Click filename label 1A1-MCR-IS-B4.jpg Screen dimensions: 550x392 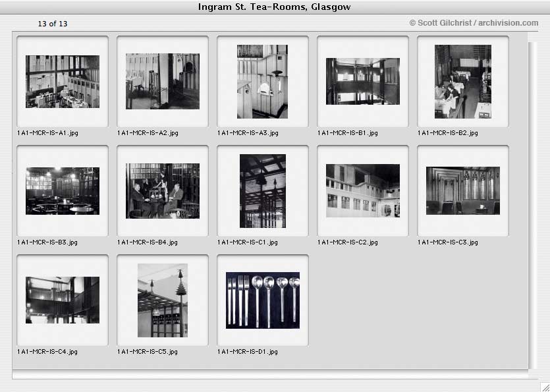[148, 242]
